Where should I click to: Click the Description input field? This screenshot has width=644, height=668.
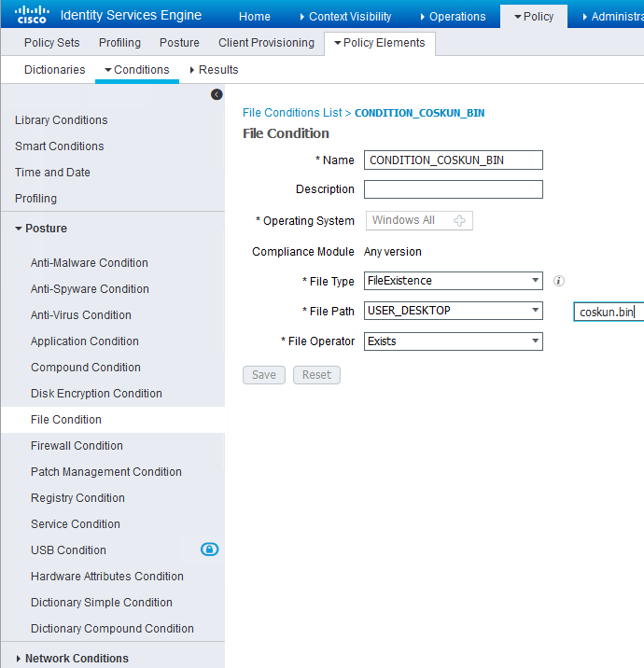[453, 189]
